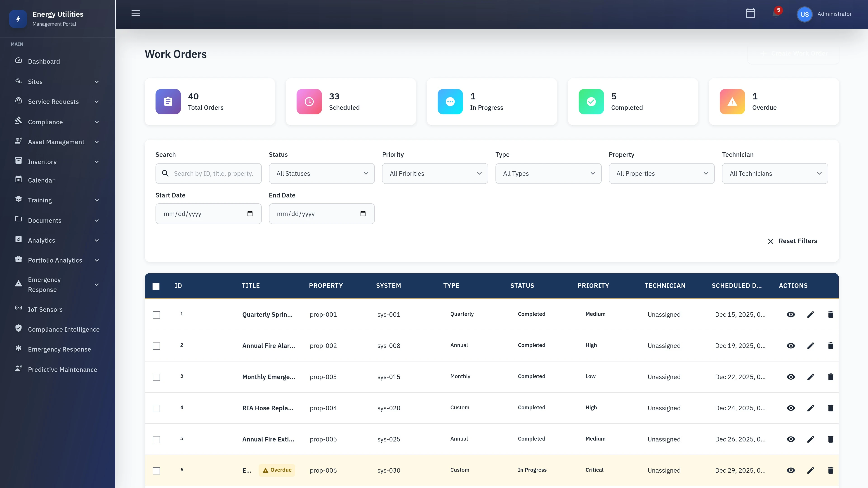Image resolution: width=868 pixels, height=488 pixels.
Task: View details of work order 3 via eye icon
Action: click(791, 377)
